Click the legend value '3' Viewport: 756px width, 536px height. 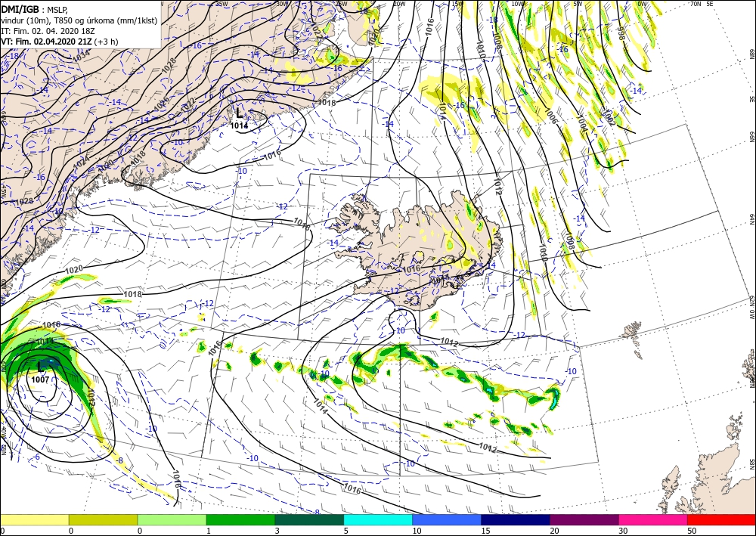coord(277,531)
